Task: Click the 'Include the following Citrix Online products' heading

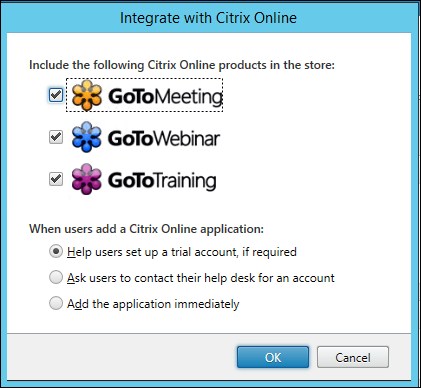Action: pyautogui.click(x=182, y=65)
